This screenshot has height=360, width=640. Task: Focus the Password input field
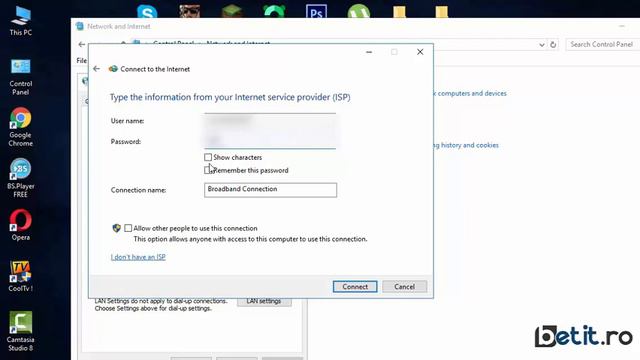[x=270, y=141]
